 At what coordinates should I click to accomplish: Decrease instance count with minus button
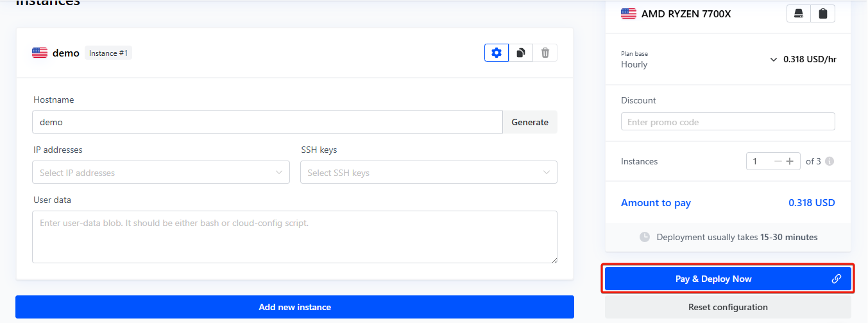coord(778,161)
